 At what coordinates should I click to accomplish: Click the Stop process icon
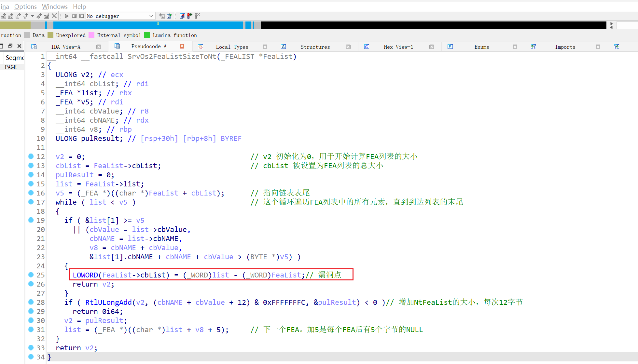(x=82, y=16)
